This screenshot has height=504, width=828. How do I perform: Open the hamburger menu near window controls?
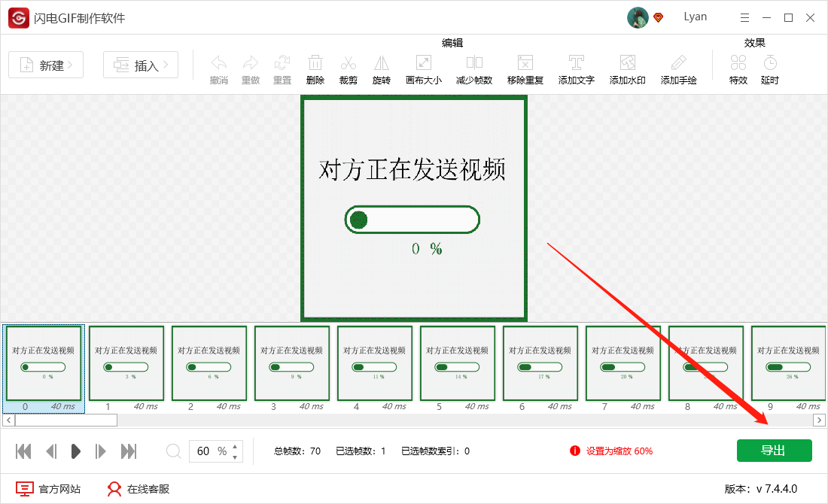point(744,17)
